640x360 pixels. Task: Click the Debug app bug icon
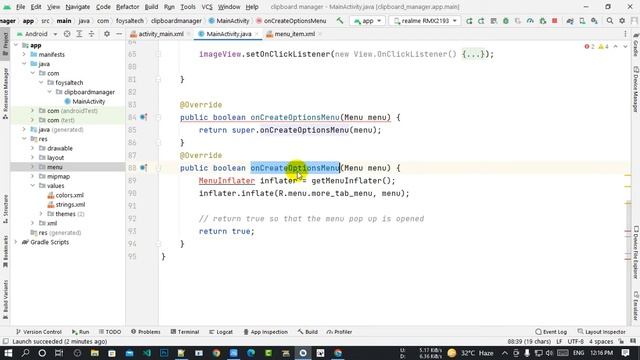coord(506,20)
